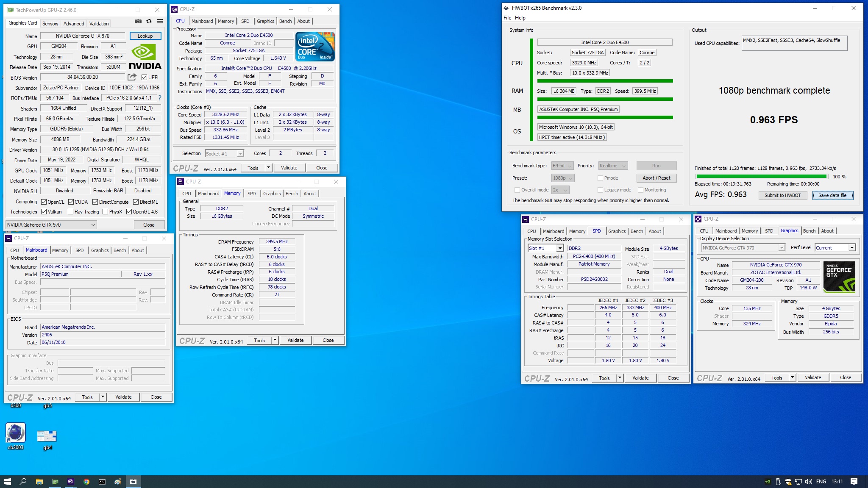The image size is (868, 488).
Task: Open the File menu in HWBOT x265
Action: point(507,18)
